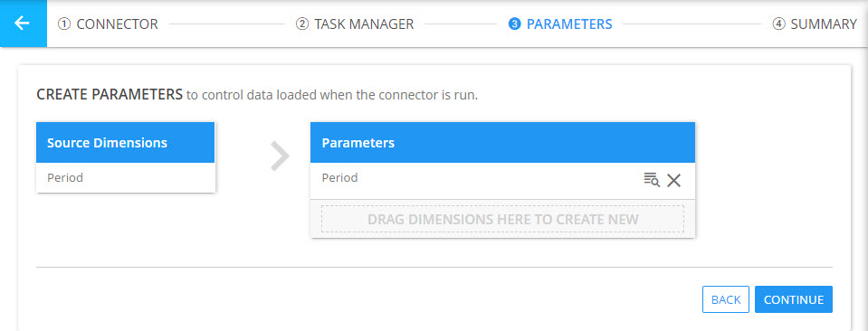
Task: Open the Period parameter filter search icon
Action: (x=652, y=179)
